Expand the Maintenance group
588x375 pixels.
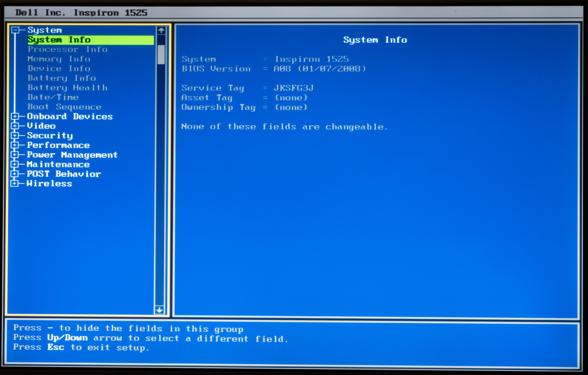click(15, 164)
